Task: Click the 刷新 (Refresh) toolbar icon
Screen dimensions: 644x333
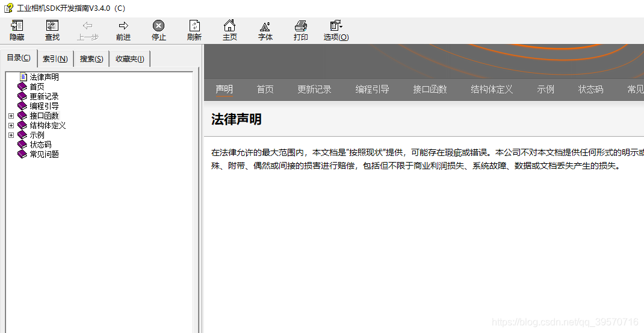Action: [x=194, y=25]
